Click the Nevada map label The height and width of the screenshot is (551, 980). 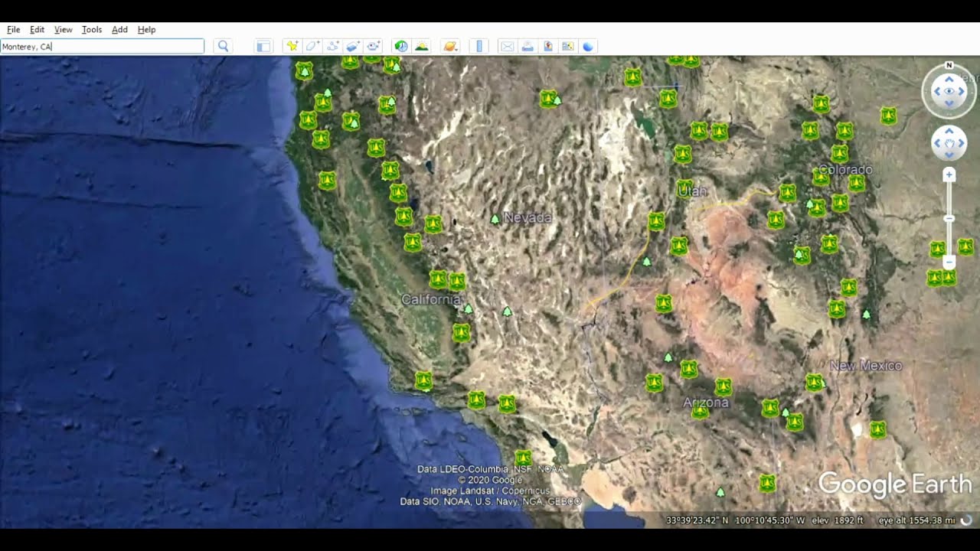point(528,218)
